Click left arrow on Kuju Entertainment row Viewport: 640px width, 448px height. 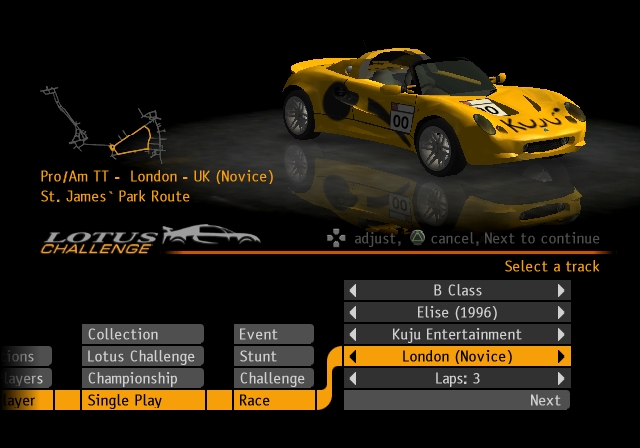click(x=353, y=335)
